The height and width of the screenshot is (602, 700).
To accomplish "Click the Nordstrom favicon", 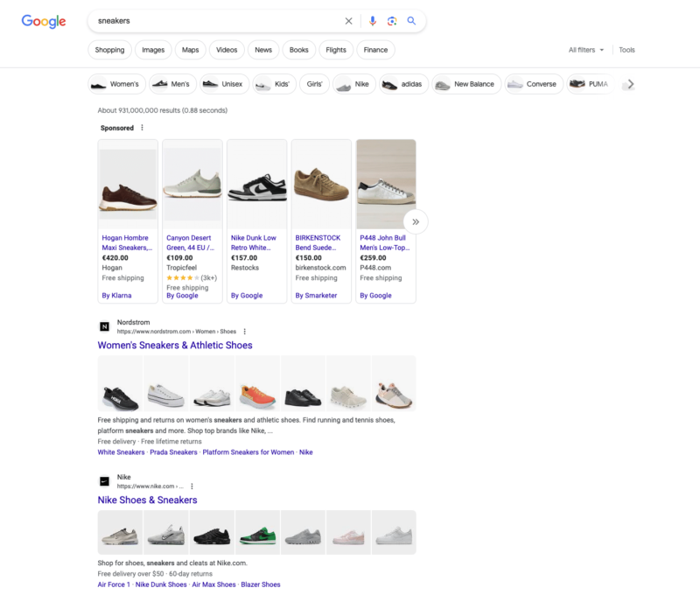I will coord(104,326).
